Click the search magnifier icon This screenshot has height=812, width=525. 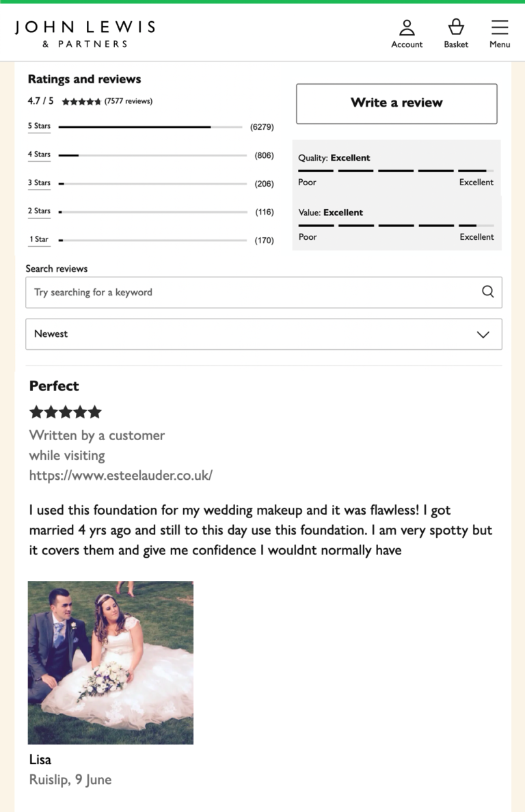487,292
